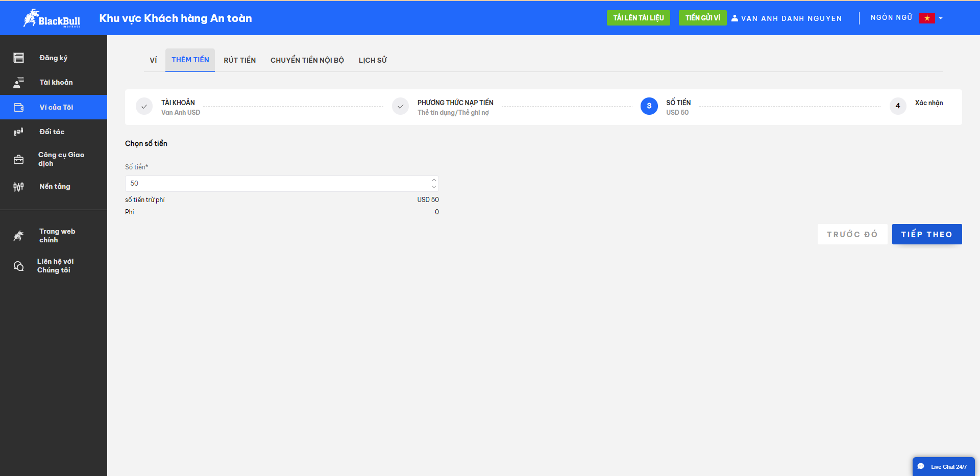980x476 pixels.
Task: Open Đăng ký menu item
Action: 54,58
